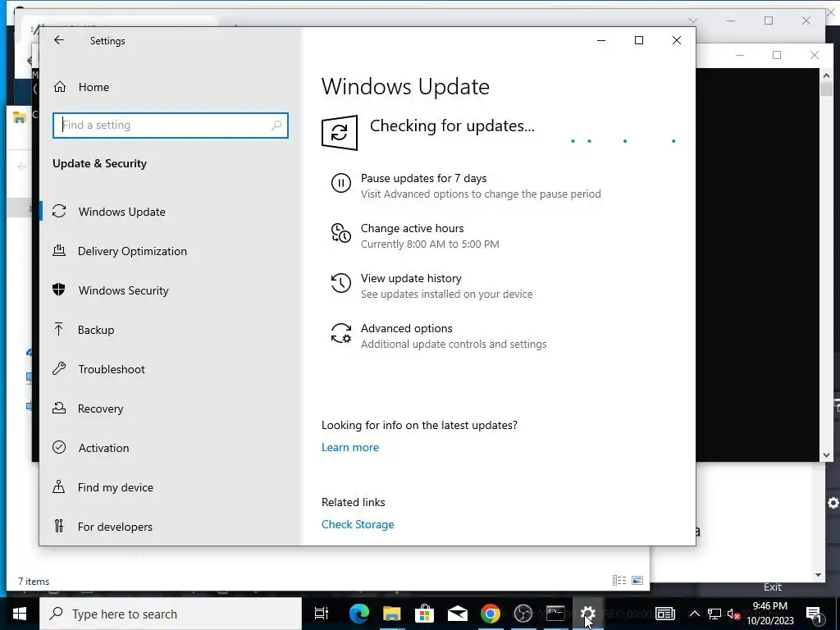840x630 pixels.
Task: Click the For developers tools icon
Action: pos(59,526)
